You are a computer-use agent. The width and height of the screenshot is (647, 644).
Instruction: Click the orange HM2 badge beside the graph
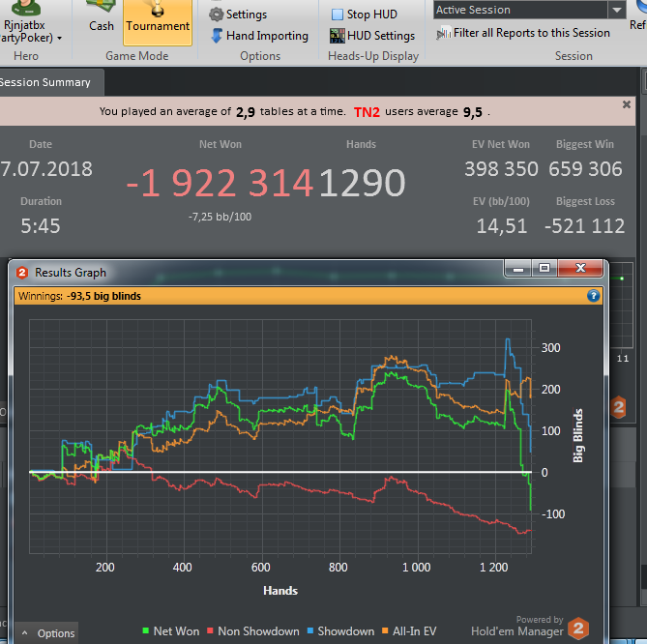click(x=618, y=407)
